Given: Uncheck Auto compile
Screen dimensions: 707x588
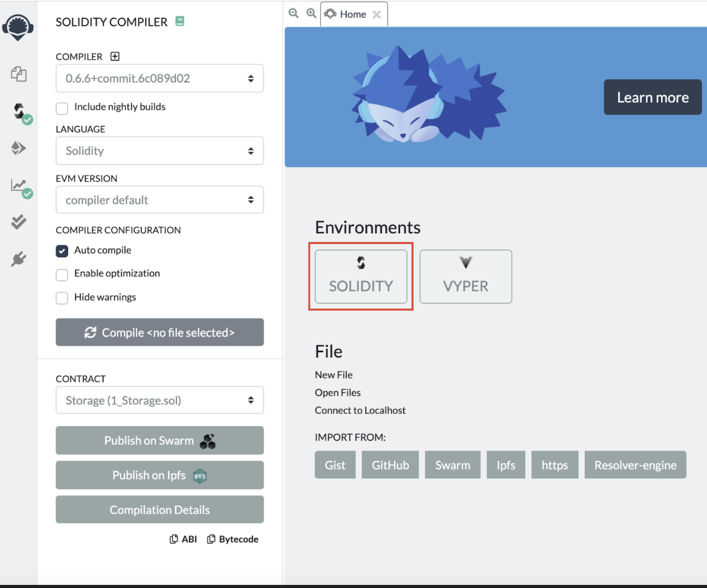Looking at the screenshot, I should click(62, 251).
